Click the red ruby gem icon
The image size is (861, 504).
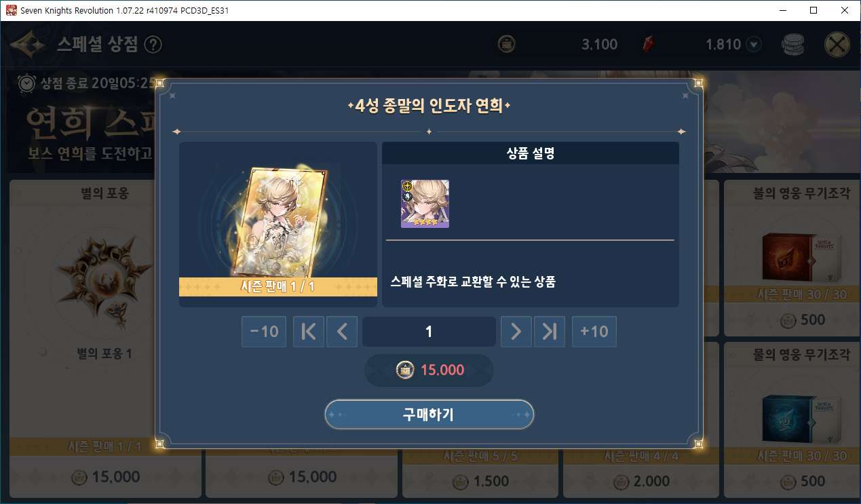coord(649,45)
